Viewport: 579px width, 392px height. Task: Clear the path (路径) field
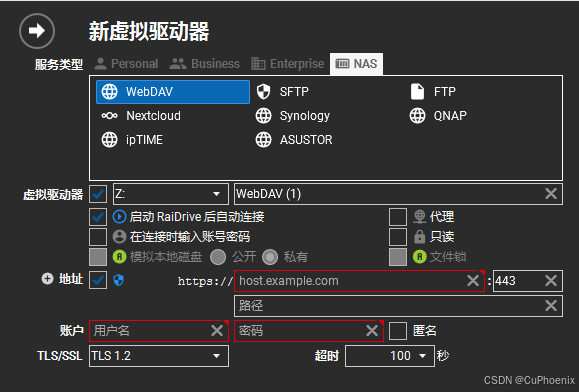[551, 306]
